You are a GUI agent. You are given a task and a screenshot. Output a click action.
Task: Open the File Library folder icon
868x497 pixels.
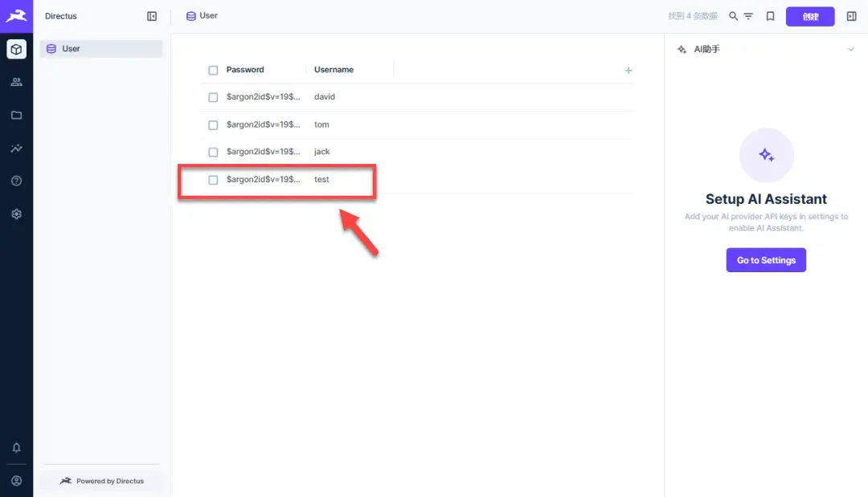16,115
